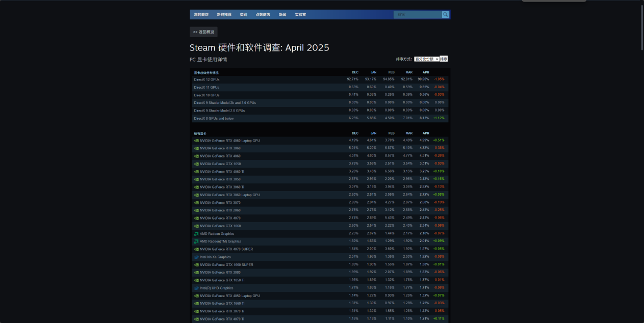Viewport: 644px width, 323px height.
Task: Click NVIDIA logo on the 'NVIDIA GeForce RTX 4060' row (4.04% in DEC)
Action: click(x=196, y=156)
